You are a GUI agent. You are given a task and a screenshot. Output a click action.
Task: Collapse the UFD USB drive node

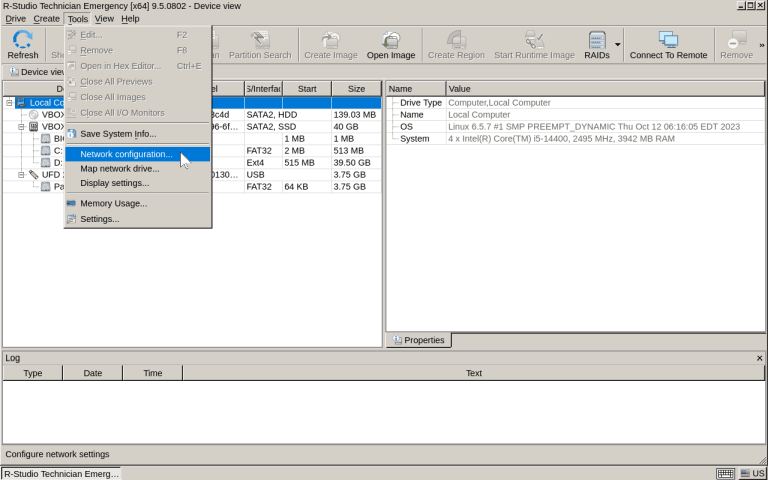pyautogui.click(x=21, y=174)
